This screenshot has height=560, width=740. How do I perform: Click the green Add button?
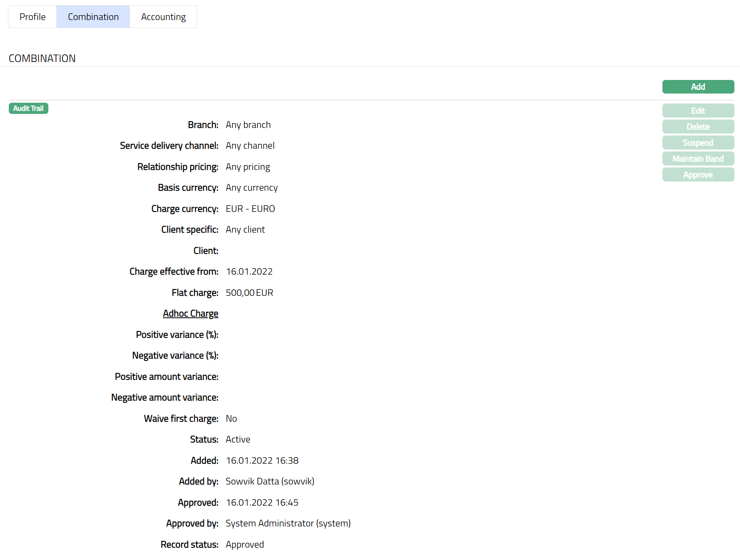click(698, 87)
